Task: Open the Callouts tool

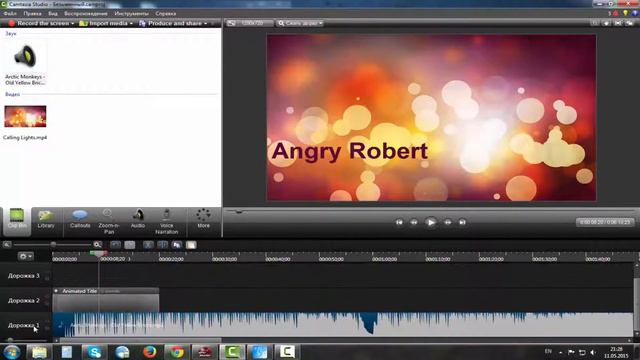Action: 80,220
